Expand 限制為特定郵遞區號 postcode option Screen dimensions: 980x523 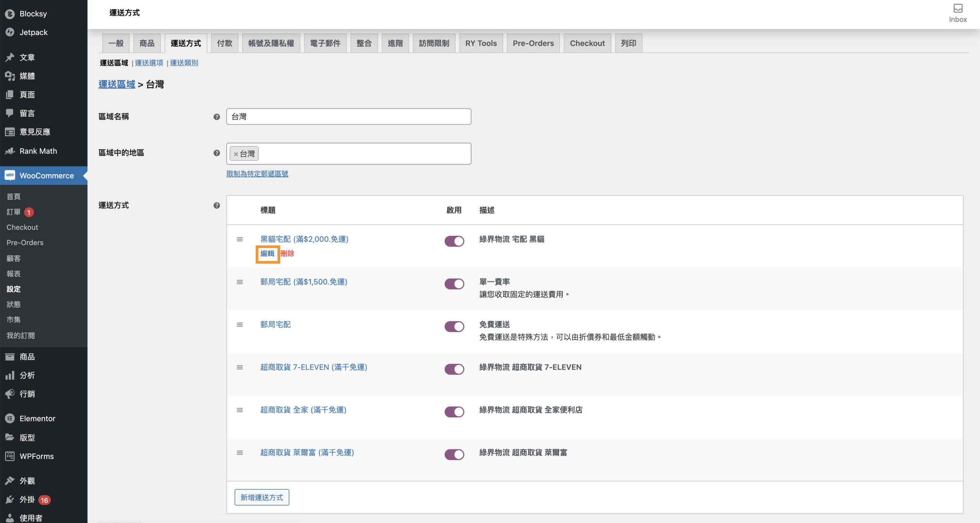coord(257,174)
